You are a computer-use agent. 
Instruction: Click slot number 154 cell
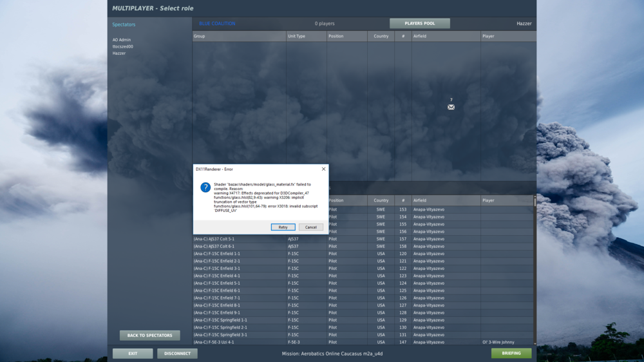pyautogui.click(x=403, y=217)
